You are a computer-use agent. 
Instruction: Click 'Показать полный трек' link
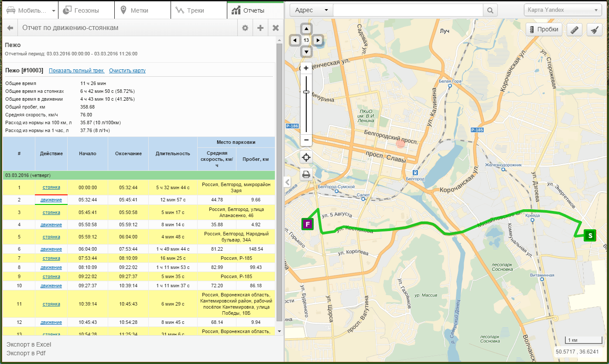click(76, 71)
